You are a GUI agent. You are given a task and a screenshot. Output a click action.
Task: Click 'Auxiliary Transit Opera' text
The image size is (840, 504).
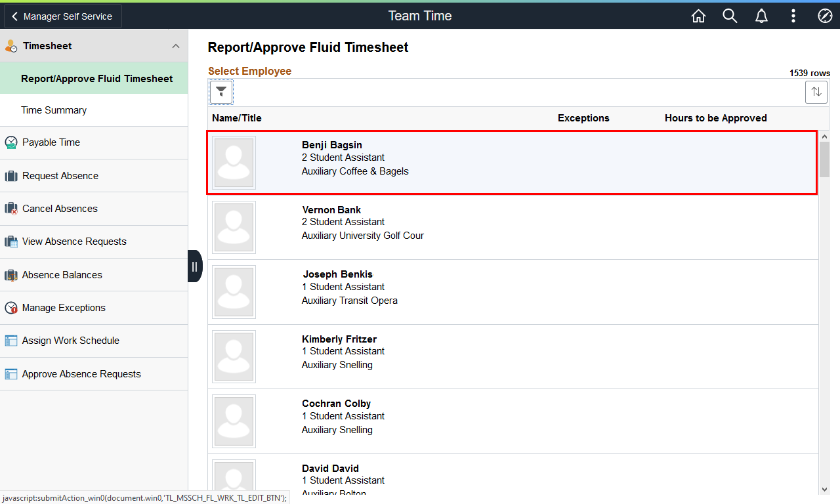[x=350, y=301]
